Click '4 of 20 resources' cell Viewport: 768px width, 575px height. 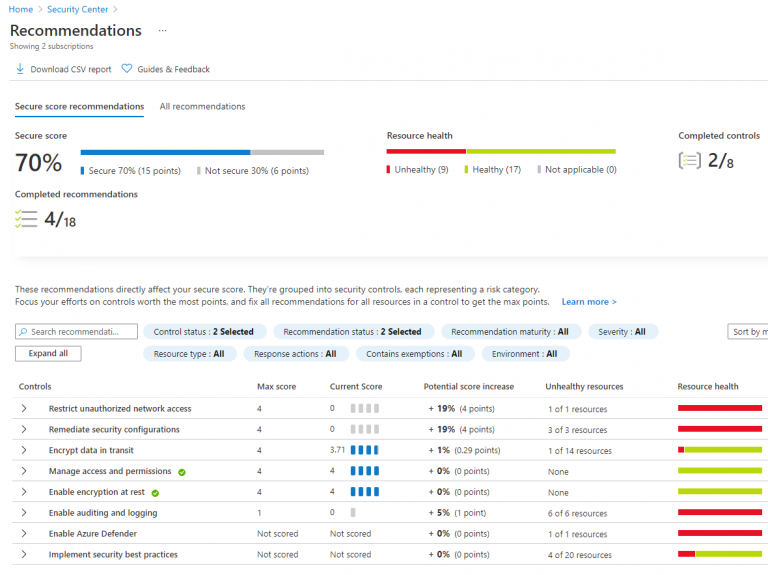pos(580,555)
